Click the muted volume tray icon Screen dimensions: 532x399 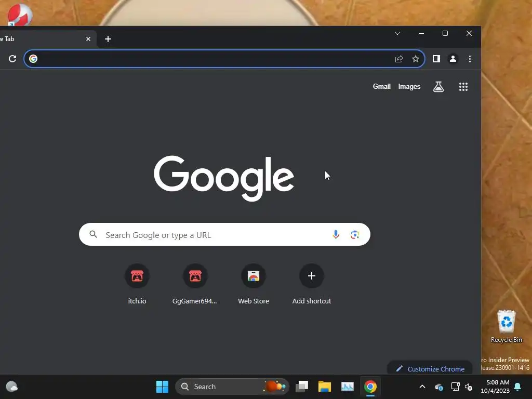pyautogui.click(x=469, y=387)
